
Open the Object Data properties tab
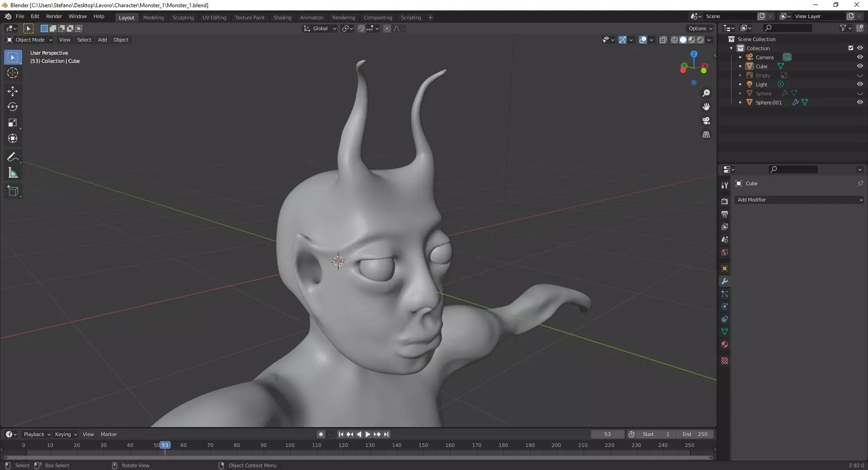click(725, 332)
